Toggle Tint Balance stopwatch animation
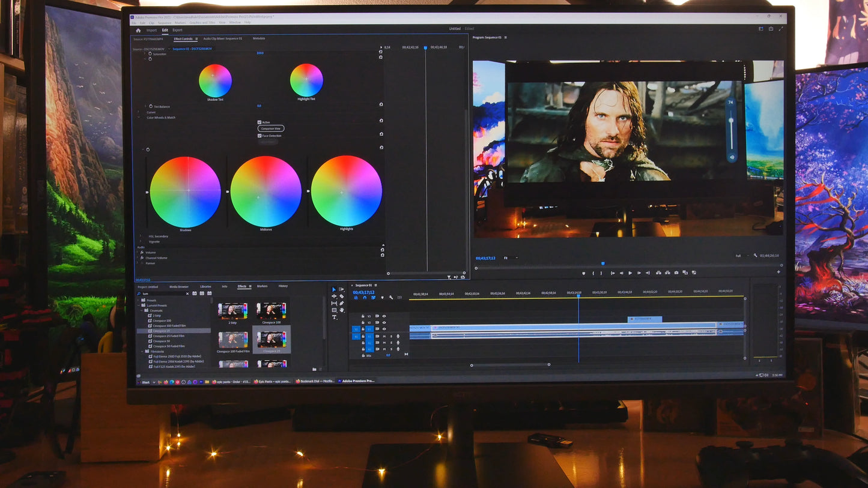Viewport: 868px width, 488px height. click(151, 106)
